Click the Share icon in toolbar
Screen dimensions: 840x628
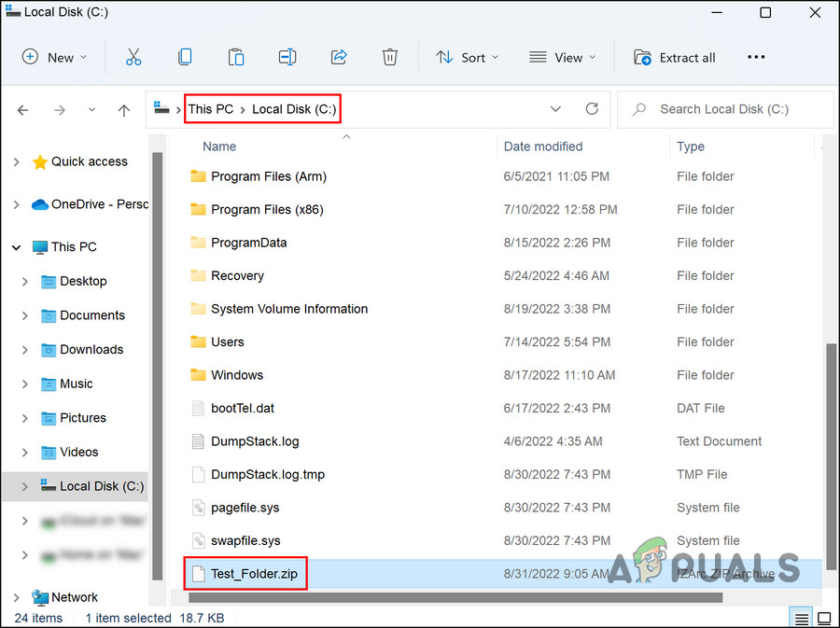[x=339, y=57]
